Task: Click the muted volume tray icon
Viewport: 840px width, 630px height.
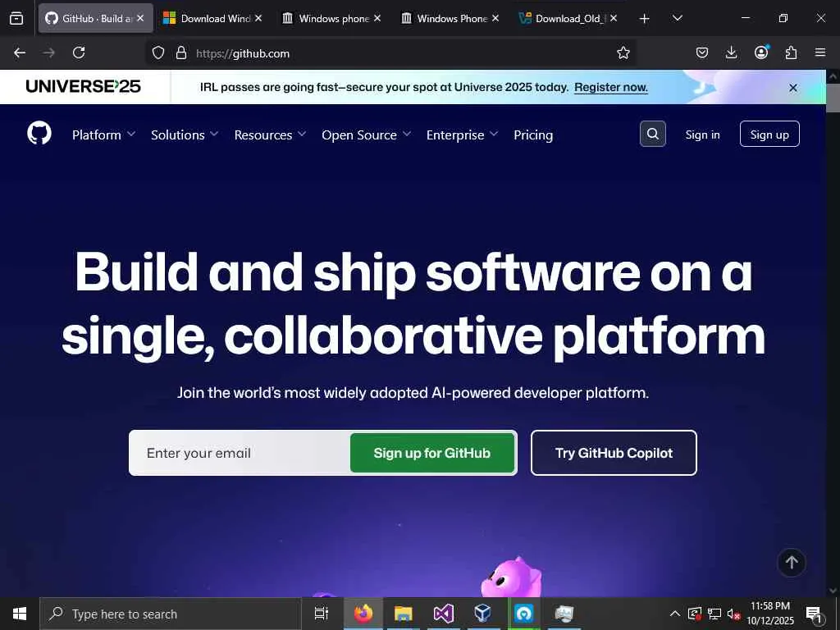Action: coord(733,614)
